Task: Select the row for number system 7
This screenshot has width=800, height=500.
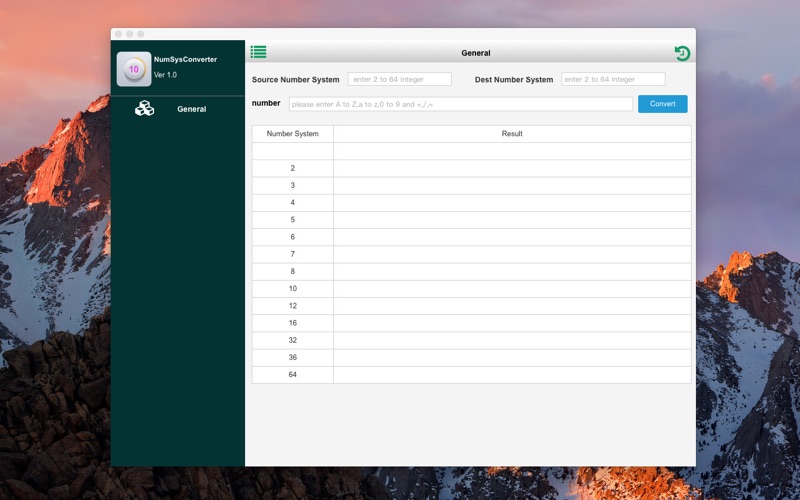Action: tap(471, 254)
